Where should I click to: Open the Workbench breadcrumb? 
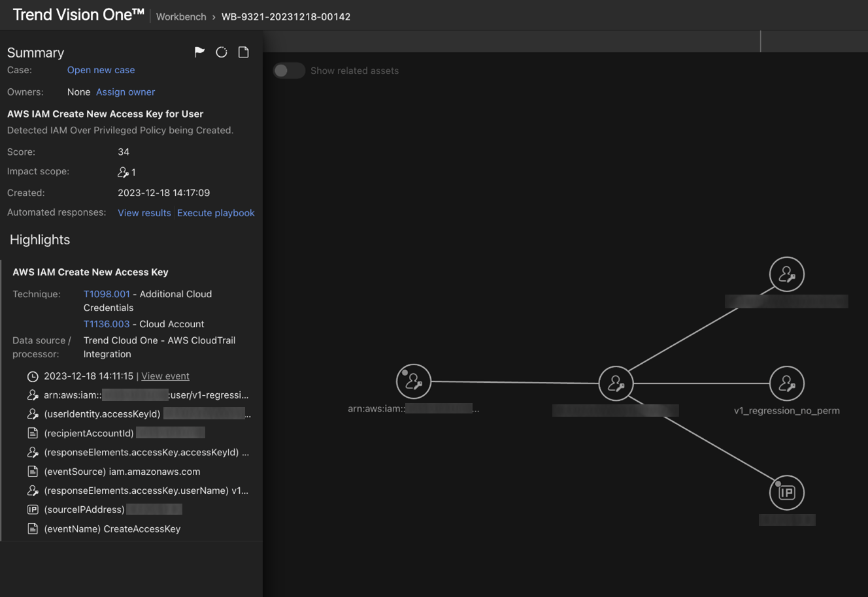pyautogui.click(x=181, y=17)
